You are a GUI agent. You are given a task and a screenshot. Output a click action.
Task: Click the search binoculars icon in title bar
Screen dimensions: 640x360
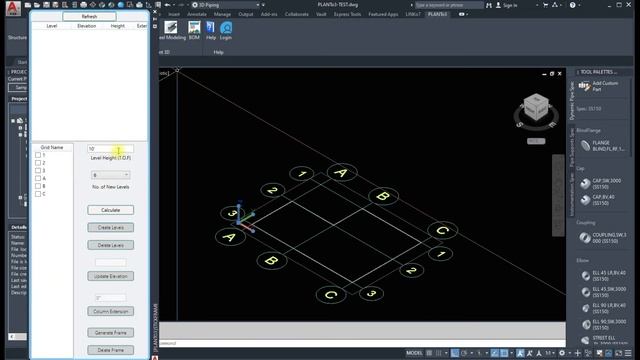point(489,5)
